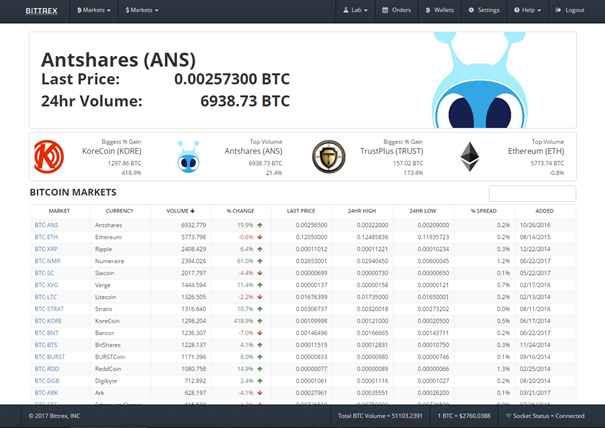
Task: Open the BTC-ARK market link
Action: click(46, 392)
